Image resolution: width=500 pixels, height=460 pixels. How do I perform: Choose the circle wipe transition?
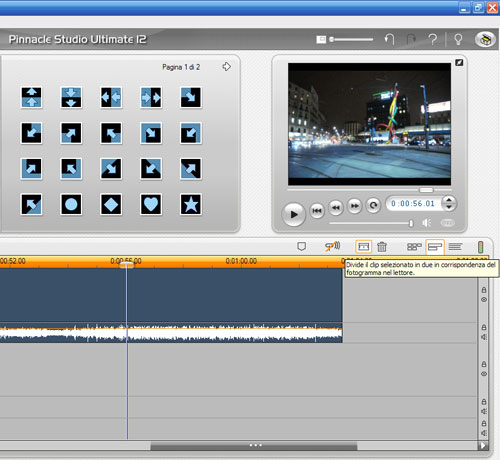click(x=71, y=204)
